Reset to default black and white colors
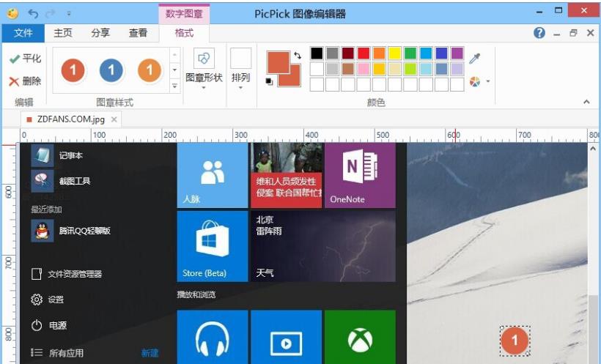Viewport: 601px width, 364px height. tap(269, 81)
